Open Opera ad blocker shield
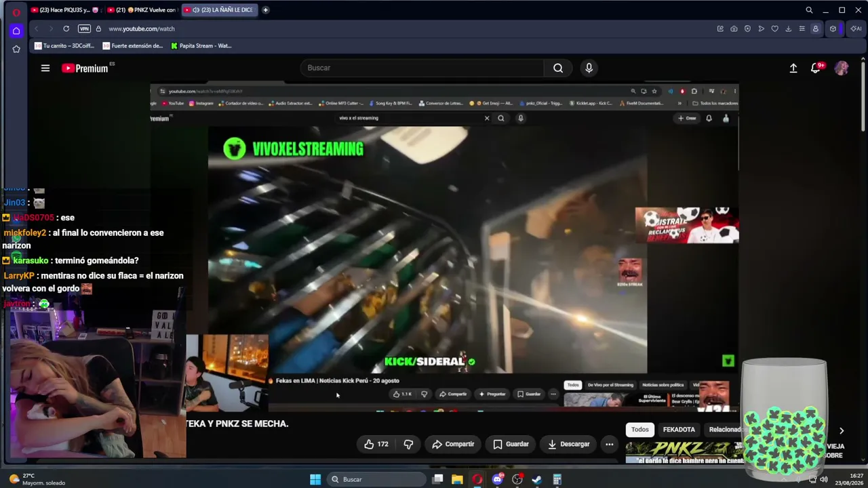 [747, 28]
